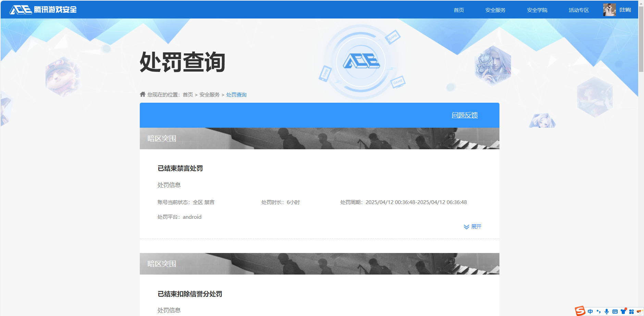Click the 问题反馈 link
This screenshot has height=316, width=644.
coord(465,115)
